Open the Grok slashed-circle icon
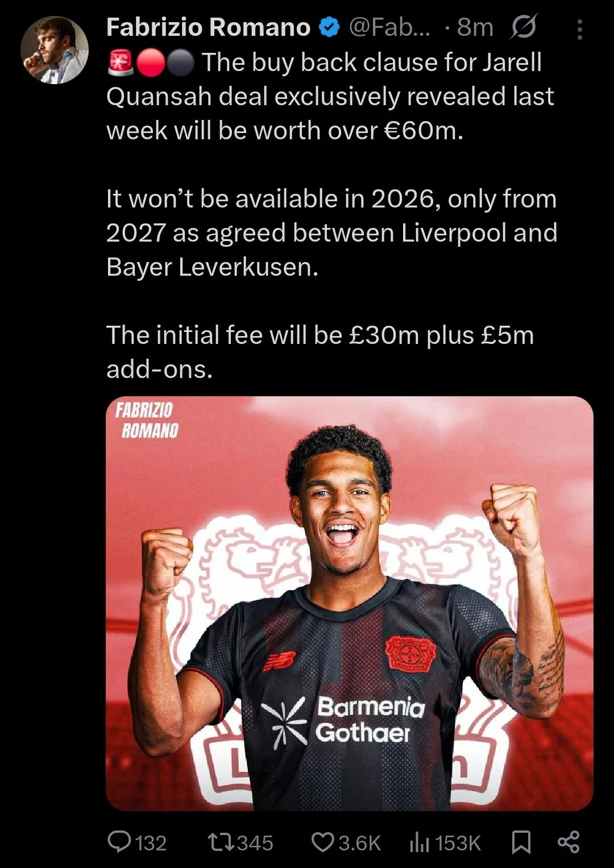The image size is (614, 868). click(522, 28)
